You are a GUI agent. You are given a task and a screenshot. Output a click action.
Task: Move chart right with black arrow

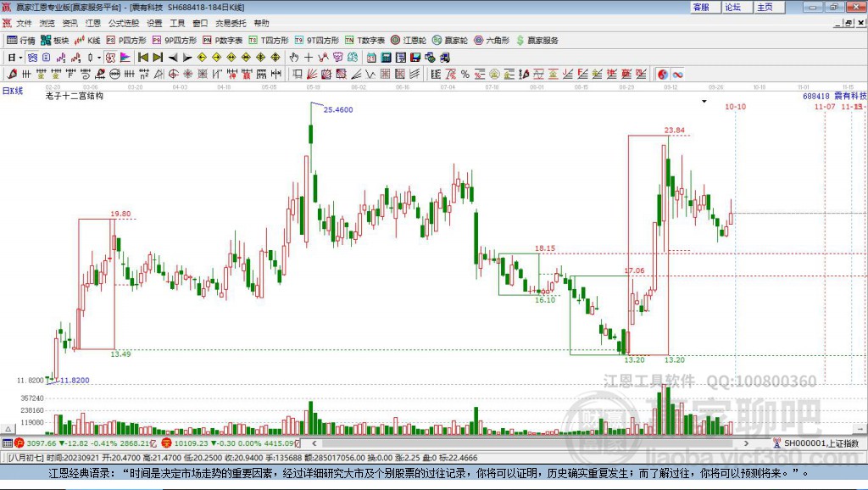187,57
